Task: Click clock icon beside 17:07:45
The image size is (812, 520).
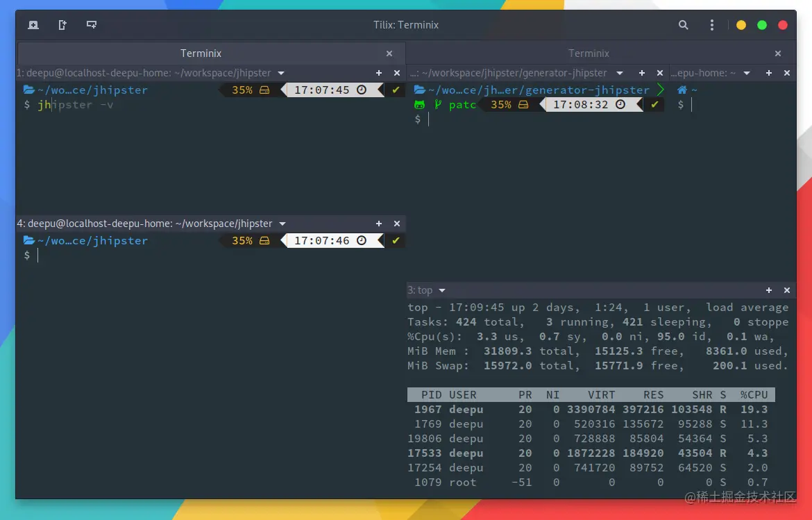Action: 362,90
